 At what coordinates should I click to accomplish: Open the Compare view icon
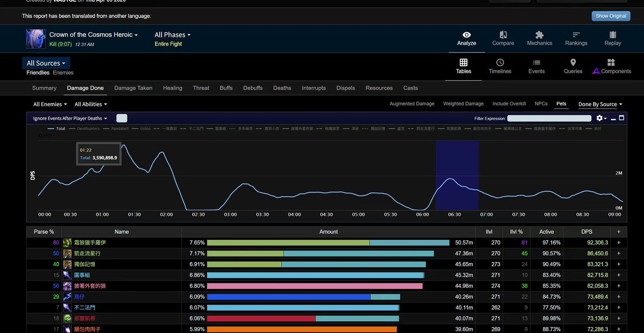[503, 34]
